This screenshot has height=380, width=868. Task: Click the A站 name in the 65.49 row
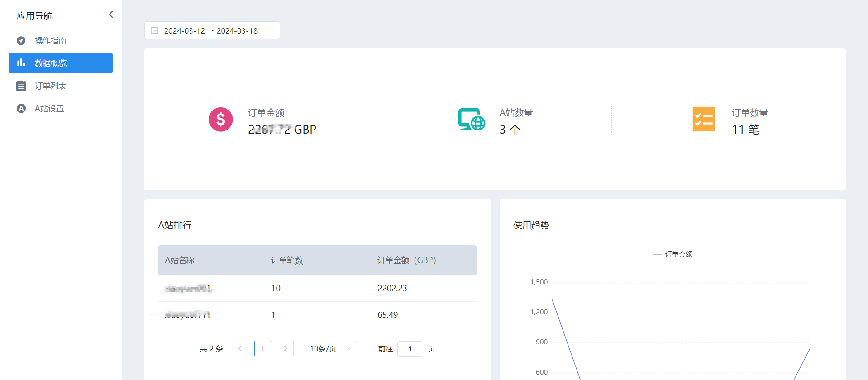coord(187,315)
